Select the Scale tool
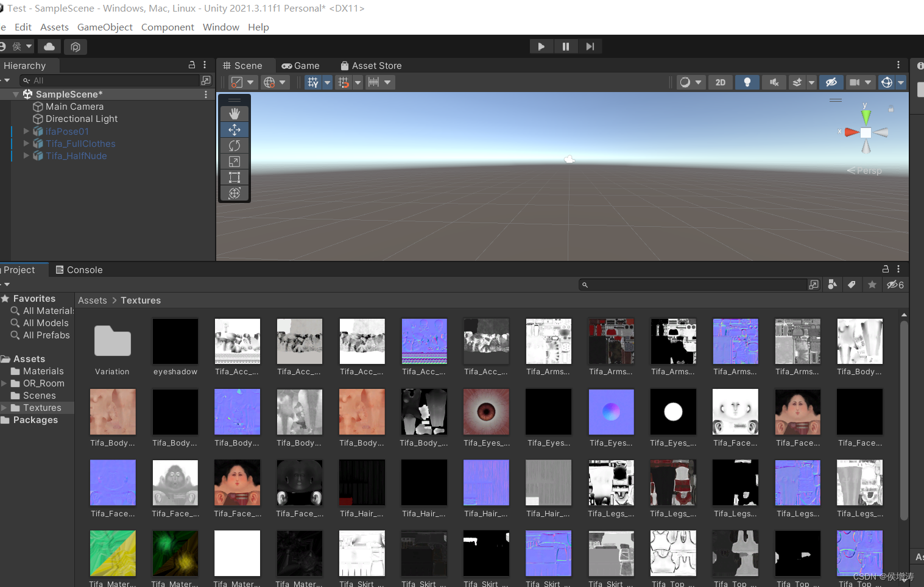This screenshot has height=587, width=924. [x=235, y=162]
